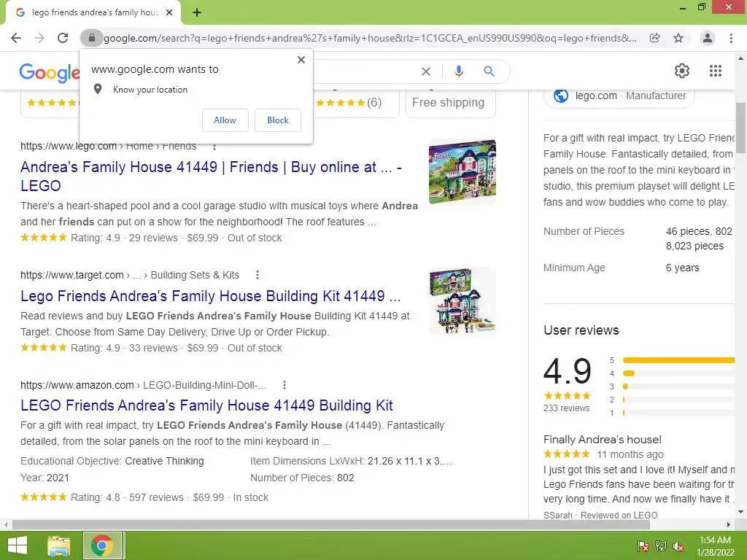Submit search with the magnifier icon
The width and height of the screenshot is (747, 560).
click(489, 71)
